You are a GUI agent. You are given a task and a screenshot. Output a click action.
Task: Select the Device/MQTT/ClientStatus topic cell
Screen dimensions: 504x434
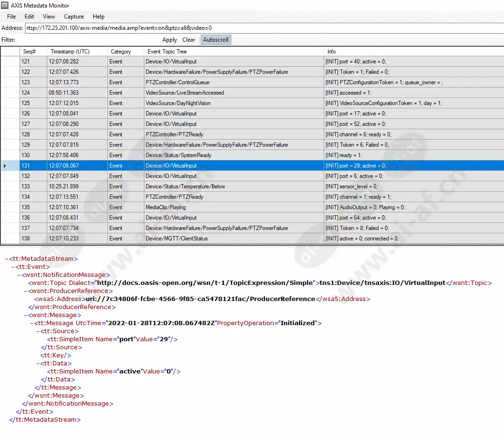click(234, 239)
